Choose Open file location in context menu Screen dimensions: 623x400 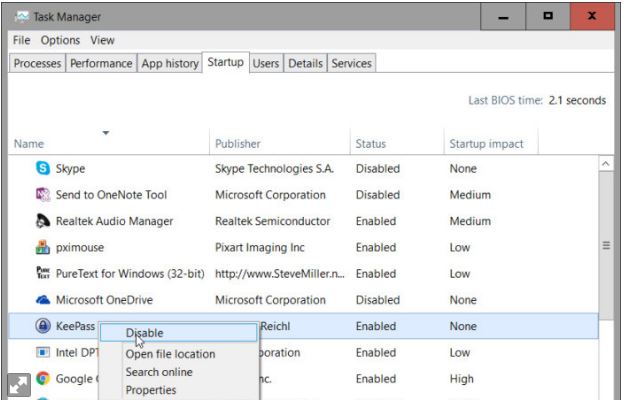170,354
